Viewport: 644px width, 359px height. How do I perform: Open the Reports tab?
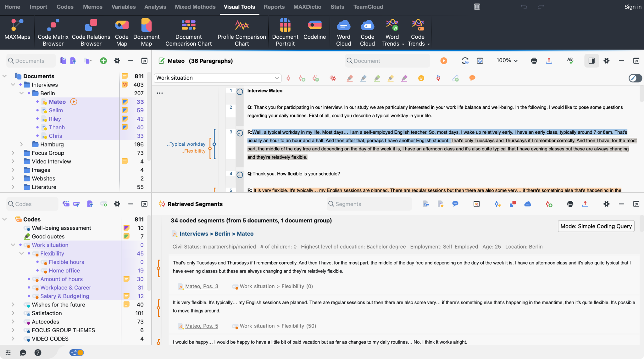point(274,7)
